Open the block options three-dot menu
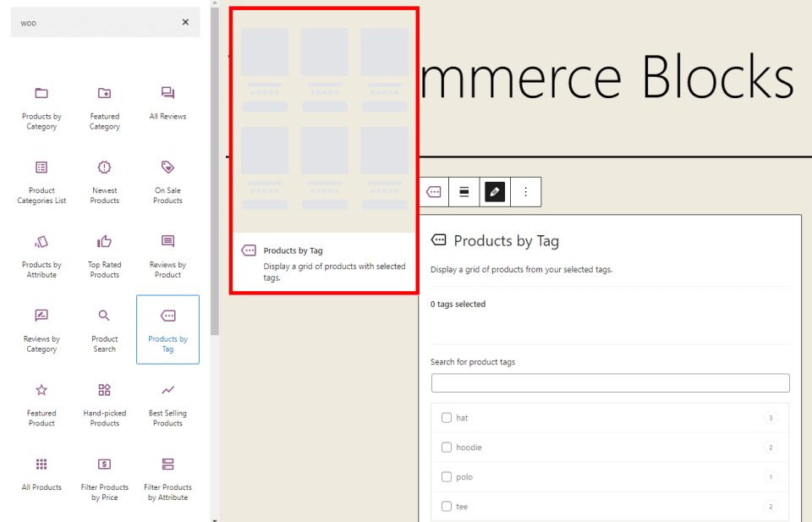Image resolution: width=812 pixels, height=522 pixels. [525, 192]
